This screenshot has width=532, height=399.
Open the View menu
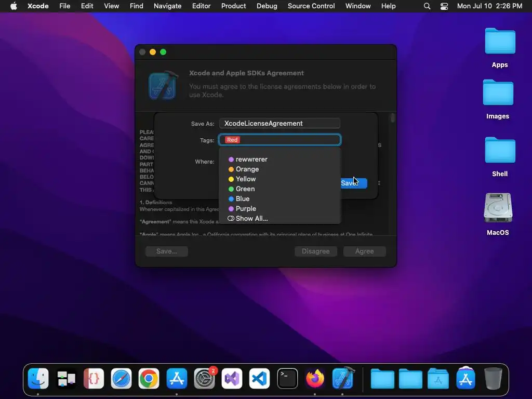point(111,6)
